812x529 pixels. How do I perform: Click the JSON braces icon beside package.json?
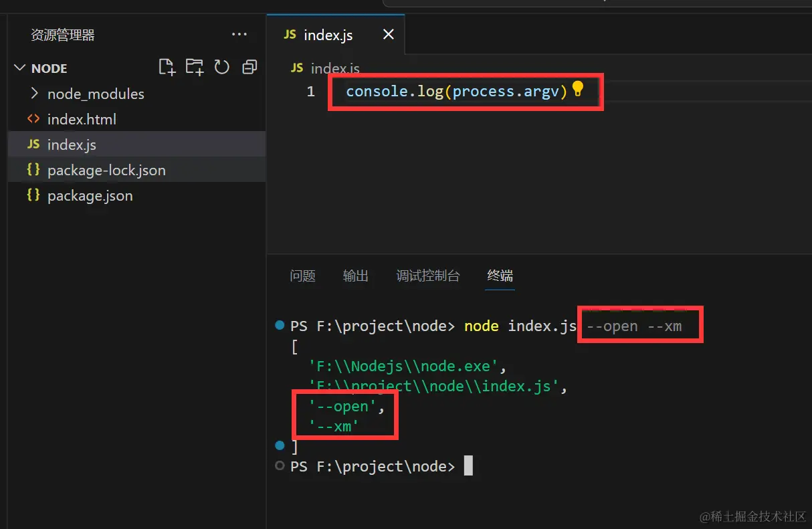coord(33,195)
